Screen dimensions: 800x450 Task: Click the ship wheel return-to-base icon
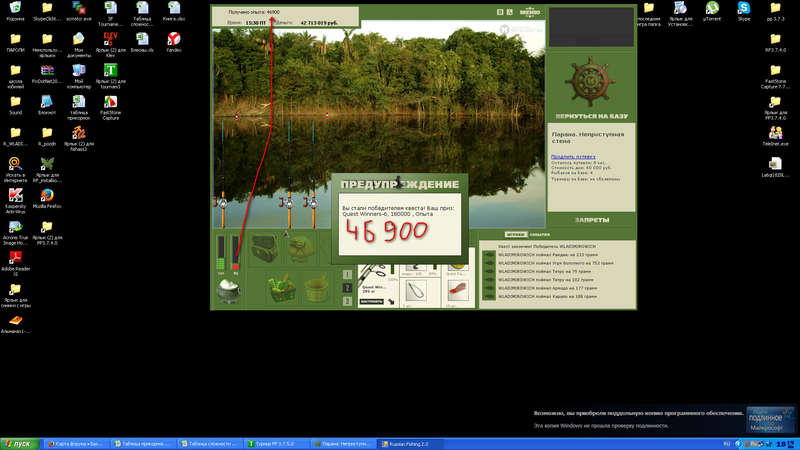tap(590, 82)
